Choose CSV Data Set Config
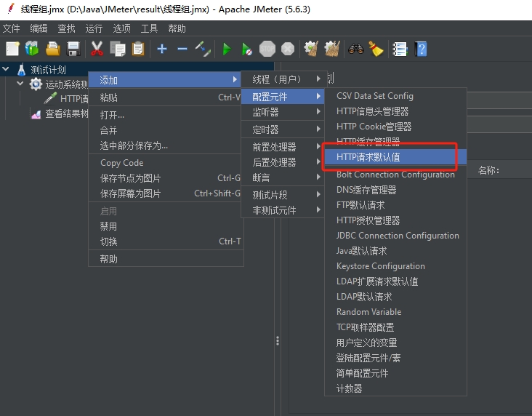Viewport: 532px width, 416px height. 374,96
